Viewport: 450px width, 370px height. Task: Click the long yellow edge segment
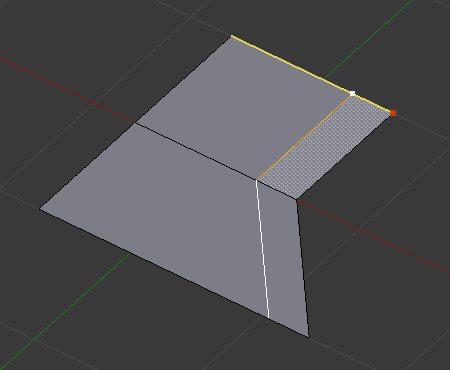pos(292,64)
